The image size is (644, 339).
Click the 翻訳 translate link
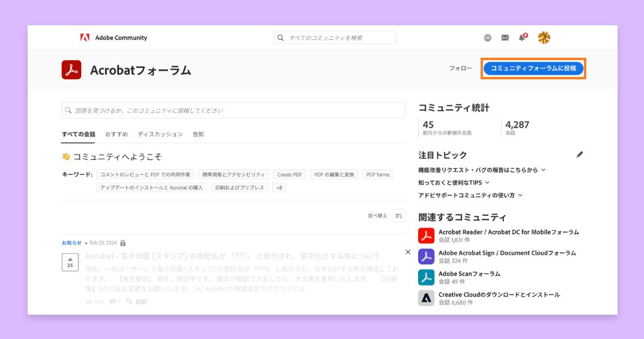click(141, 302)
